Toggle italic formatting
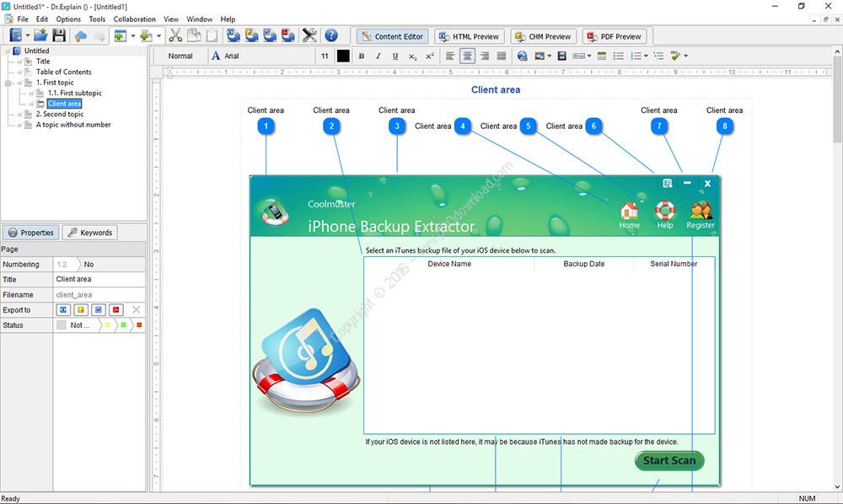The width and height of the screenshot is (843, 504). click(x=378, y=56)
